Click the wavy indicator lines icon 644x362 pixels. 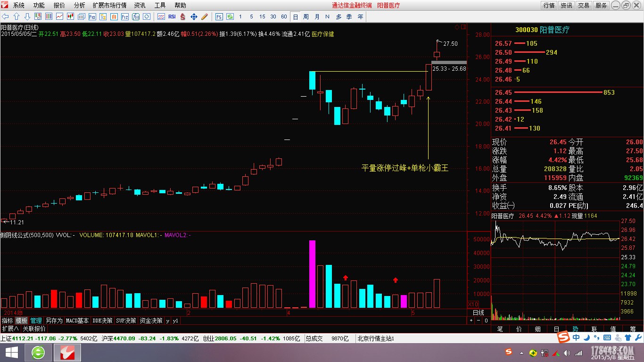(x=161, y=16)
